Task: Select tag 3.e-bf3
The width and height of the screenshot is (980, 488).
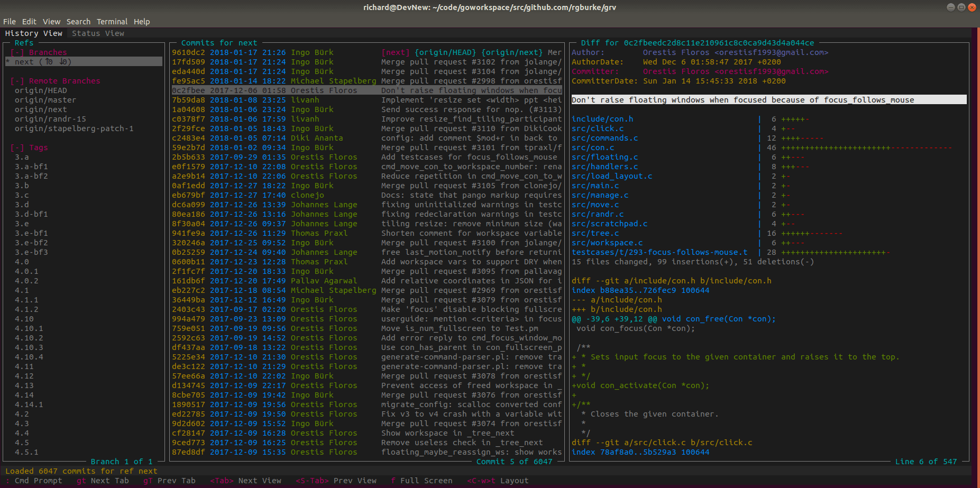Action: (x=31, y=252)
